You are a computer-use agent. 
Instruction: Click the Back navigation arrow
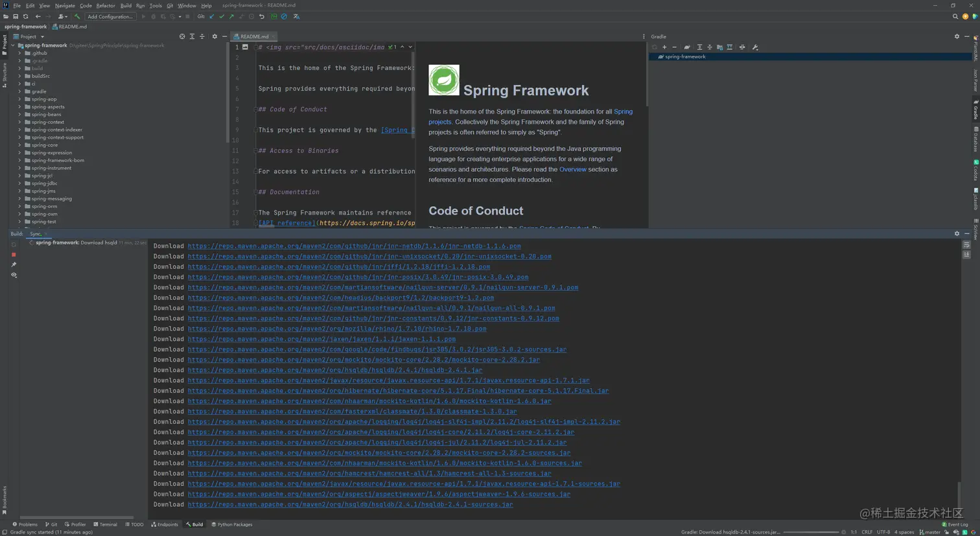pos(38,17)
